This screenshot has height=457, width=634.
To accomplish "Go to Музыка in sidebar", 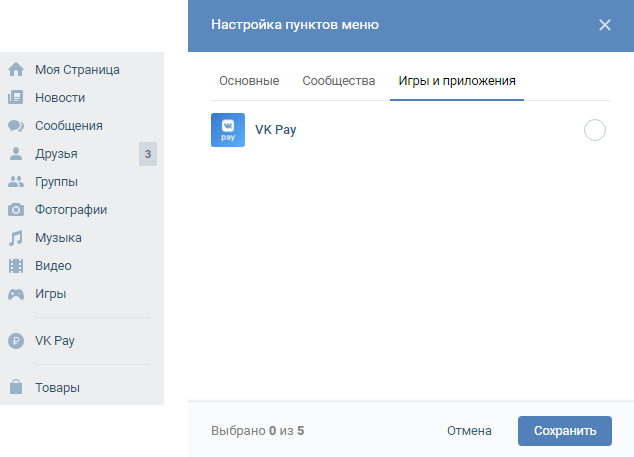I will click(58, 238).
